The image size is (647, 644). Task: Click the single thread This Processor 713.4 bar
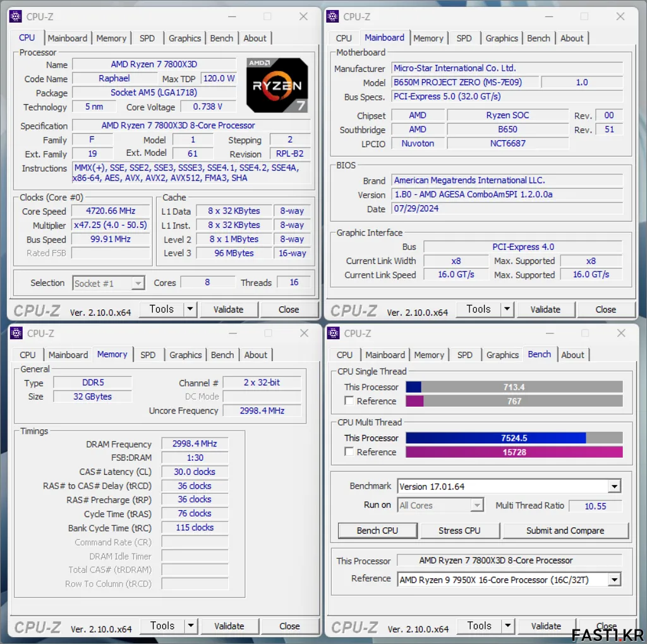[x=514, y=387]
